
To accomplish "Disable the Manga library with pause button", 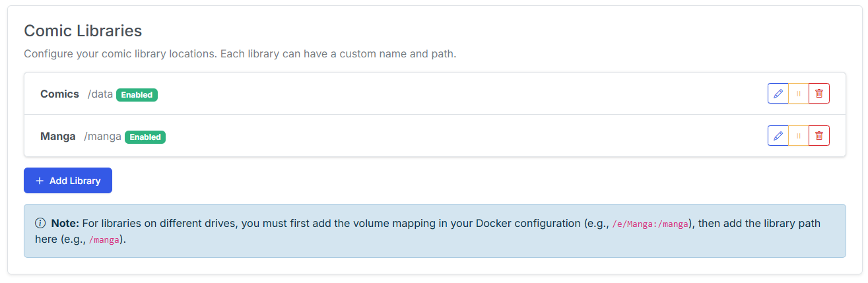I will pos(798,136).
